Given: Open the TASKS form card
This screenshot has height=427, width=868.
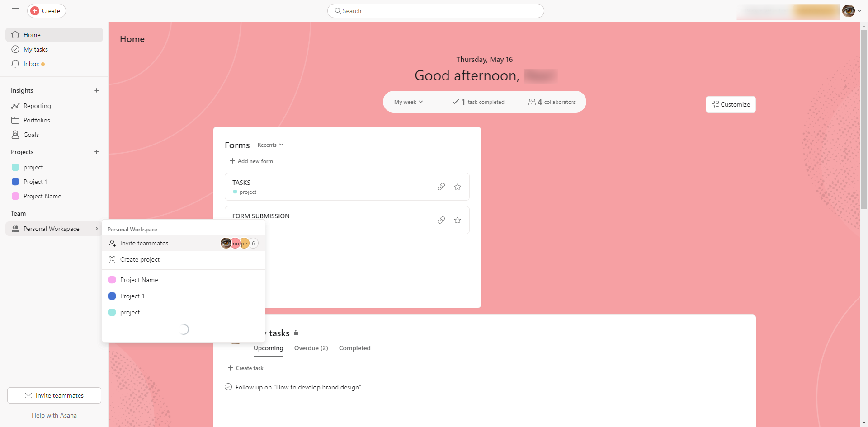Looking at the screenshot, I should [x=347, y=187].
